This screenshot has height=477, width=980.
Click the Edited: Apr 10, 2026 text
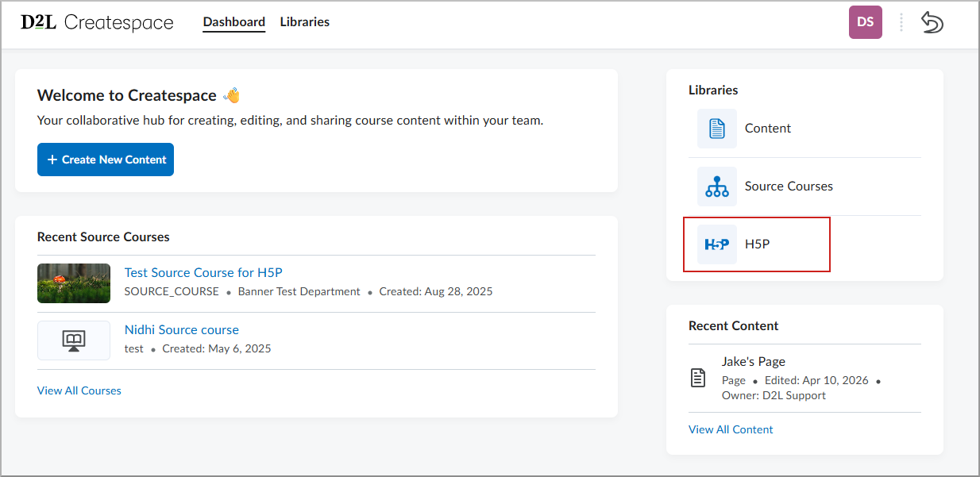816,381
